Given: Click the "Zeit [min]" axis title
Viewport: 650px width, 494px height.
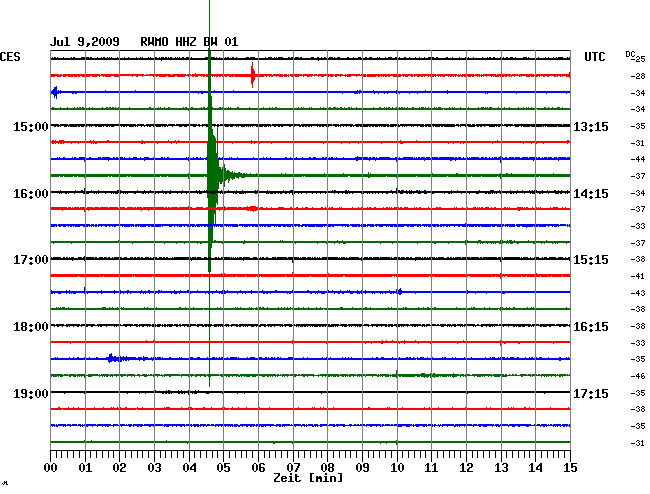Looking at the screenshot, I should [x=308, y=478].
